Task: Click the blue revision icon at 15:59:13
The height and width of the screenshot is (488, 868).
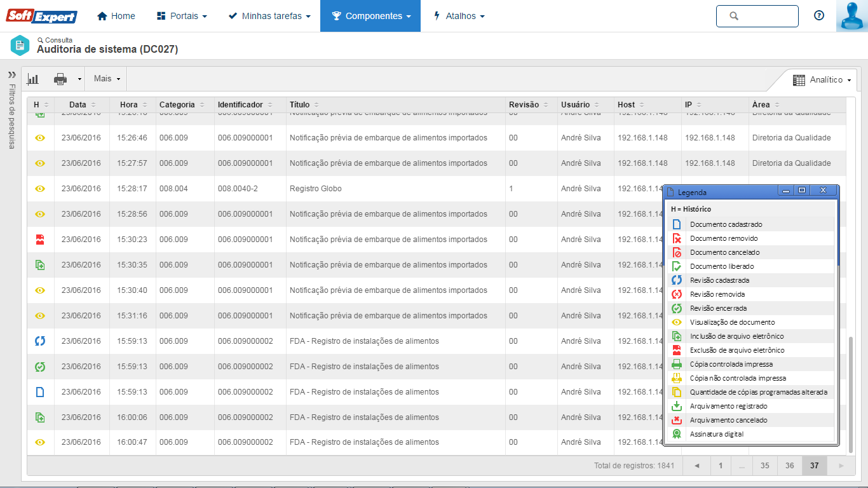Action: pos(40,341)
